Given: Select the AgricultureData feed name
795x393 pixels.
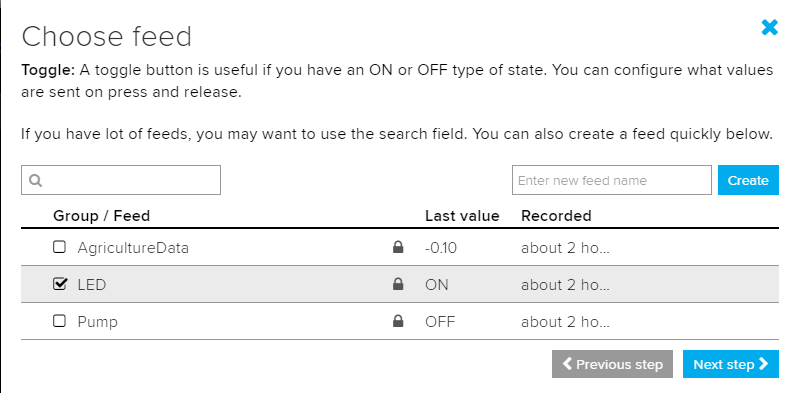Looking at the screenshot, I should (133, 248).
